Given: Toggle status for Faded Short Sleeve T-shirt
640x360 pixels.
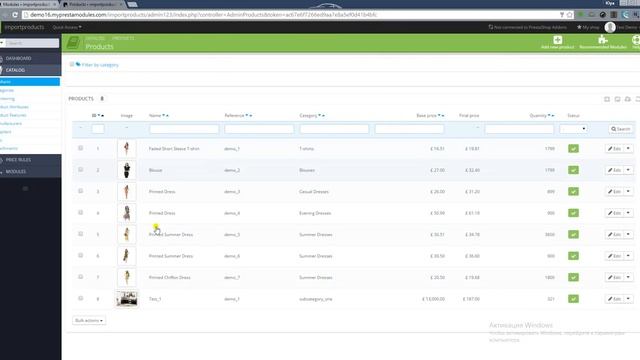Looking at the screenshot, I should pos(573,149).
